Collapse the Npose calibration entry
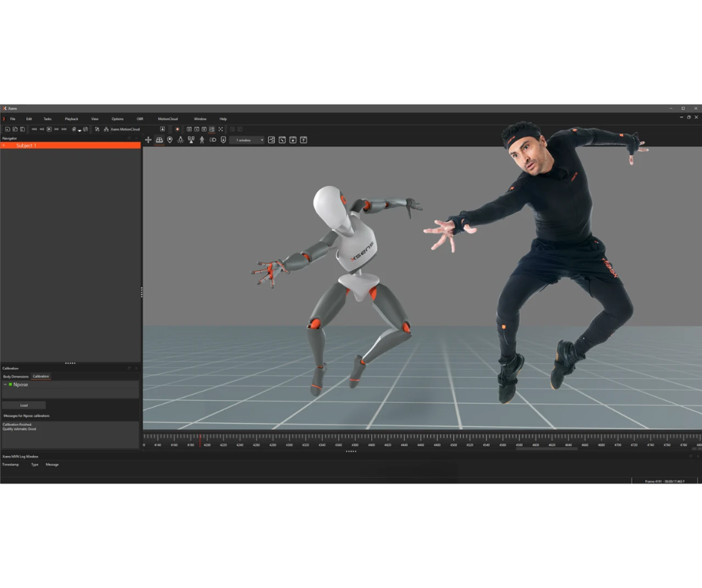 click(x=5, y=384)
